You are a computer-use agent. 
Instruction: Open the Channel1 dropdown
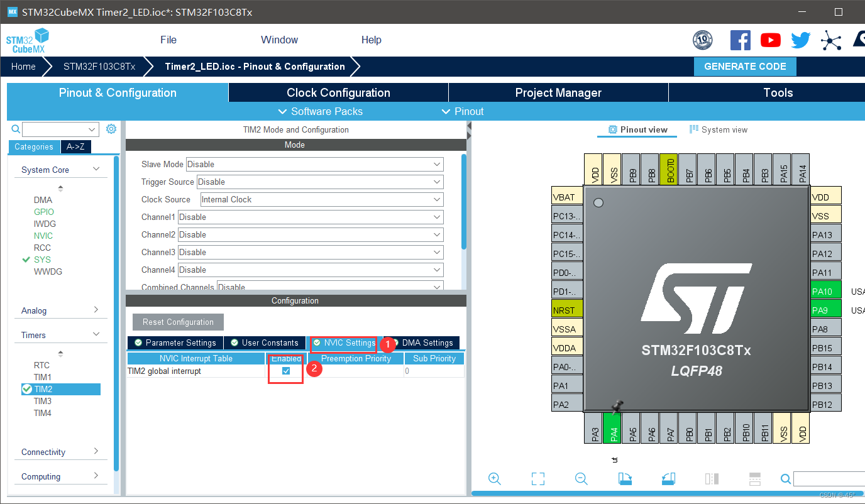tap(311, 217)
